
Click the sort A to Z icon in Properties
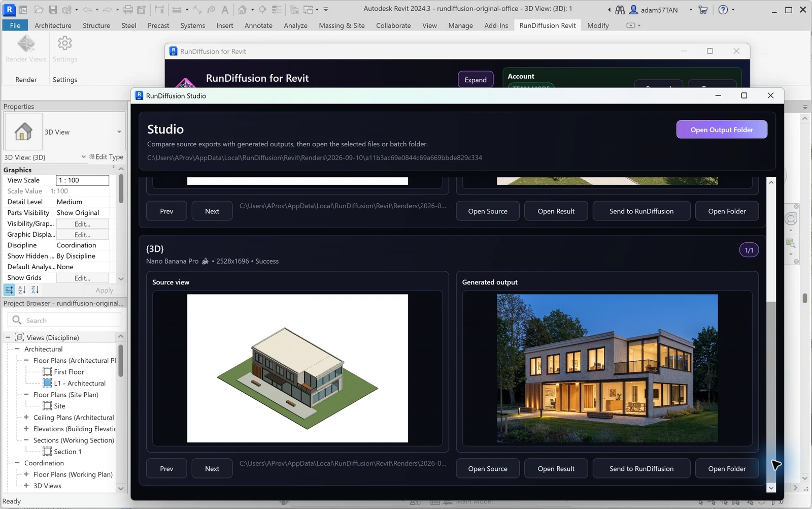coord(22,290)
